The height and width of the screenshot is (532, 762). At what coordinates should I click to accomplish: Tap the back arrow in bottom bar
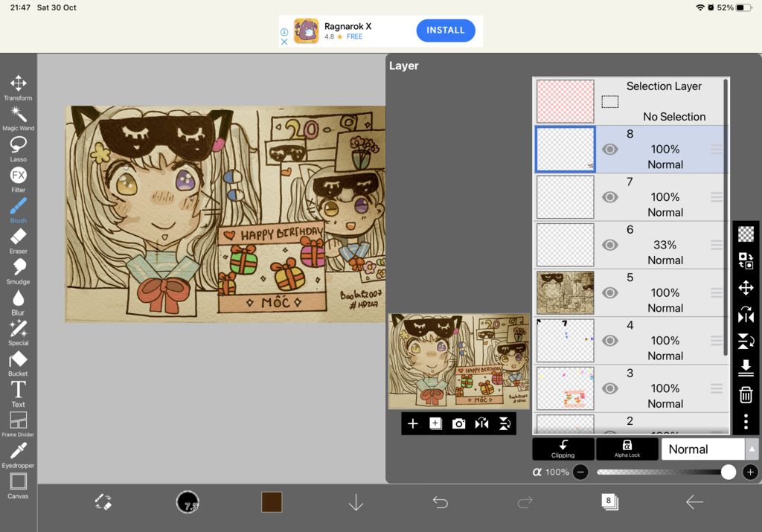pos(694,502)
